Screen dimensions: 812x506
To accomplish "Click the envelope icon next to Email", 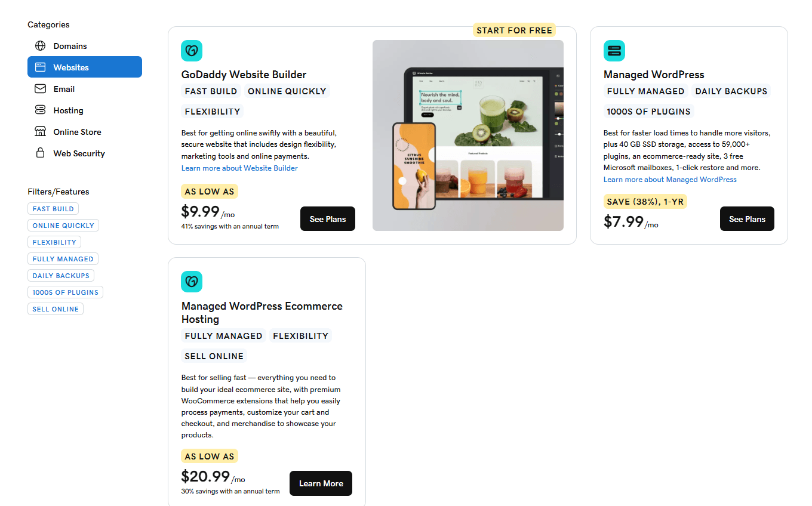I will pyautogui.click(x=40, y=89).
